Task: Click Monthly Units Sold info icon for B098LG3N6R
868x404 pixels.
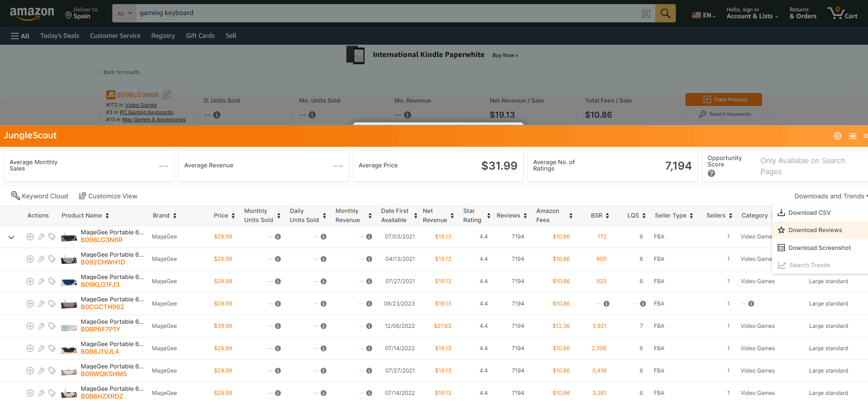Action: [278, 237]
